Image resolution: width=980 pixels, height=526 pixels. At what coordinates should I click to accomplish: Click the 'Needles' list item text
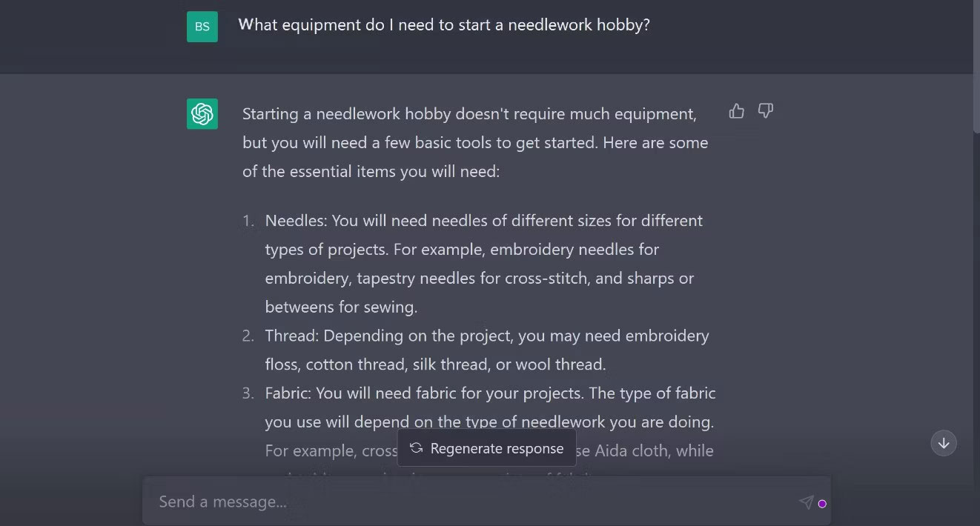483,263
